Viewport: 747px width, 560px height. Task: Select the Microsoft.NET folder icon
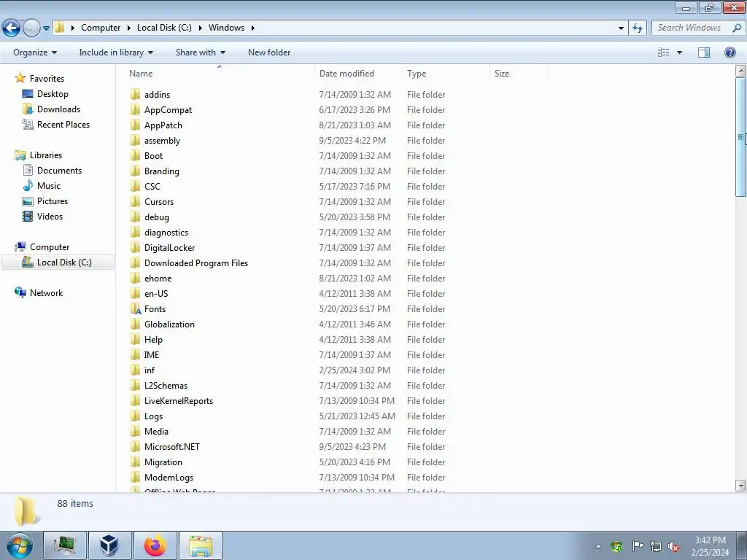pos(135,447)
